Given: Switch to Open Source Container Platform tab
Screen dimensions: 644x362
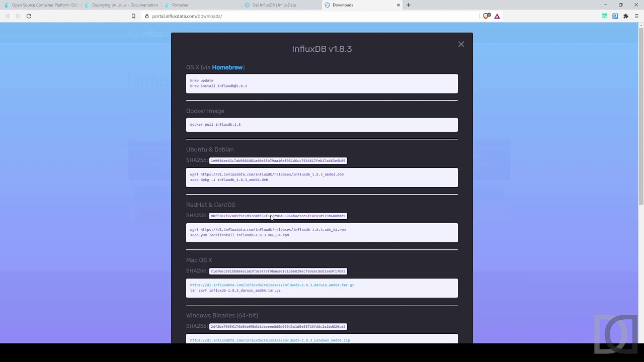Looking at the screenshot, I should [41, 5].
